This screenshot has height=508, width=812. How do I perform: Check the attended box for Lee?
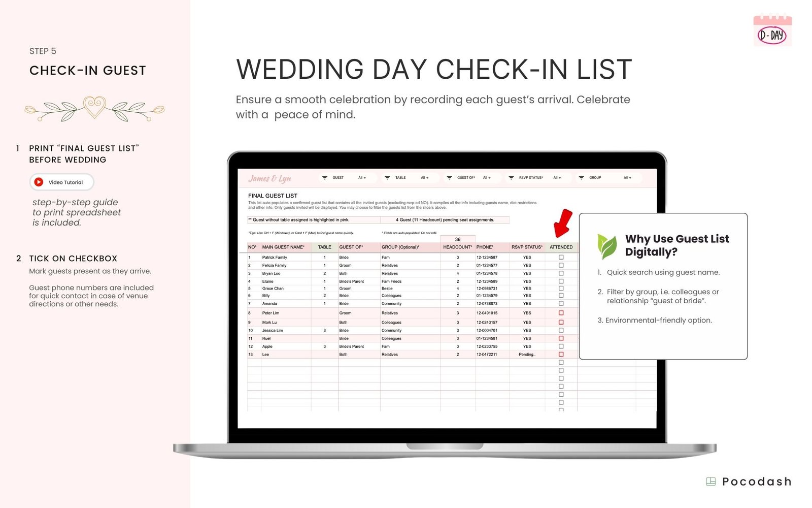pyautogui.click(x=561, y=355)
